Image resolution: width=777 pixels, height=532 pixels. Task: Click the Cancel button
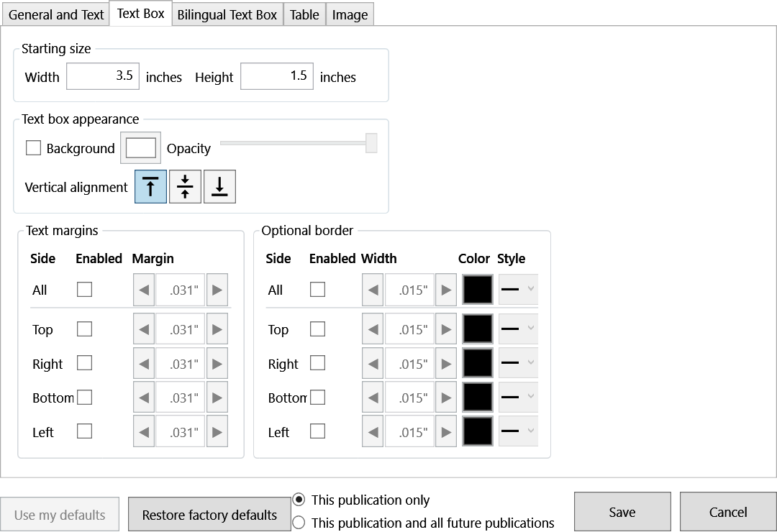(728, 512)
